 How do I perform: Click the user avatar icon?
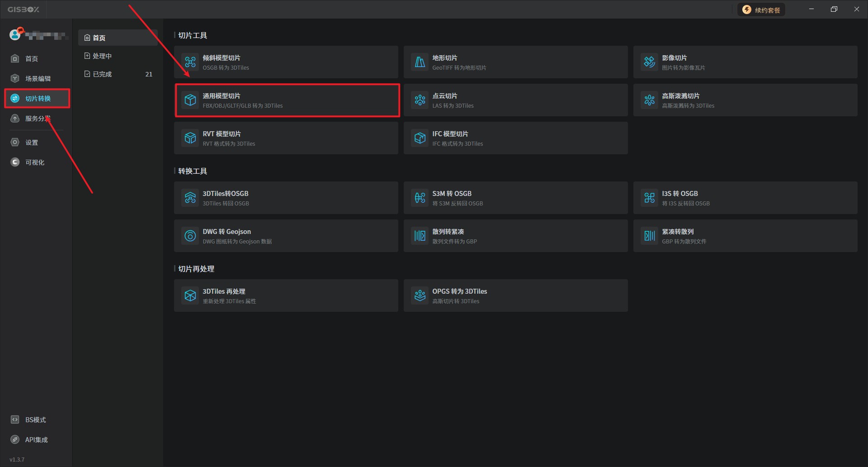15,35
